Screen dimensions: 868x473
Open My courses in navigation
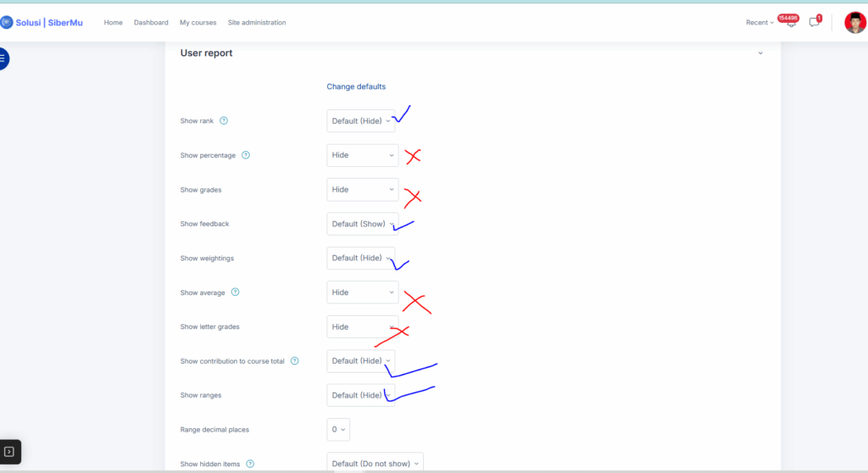click(x=198, y=23)
